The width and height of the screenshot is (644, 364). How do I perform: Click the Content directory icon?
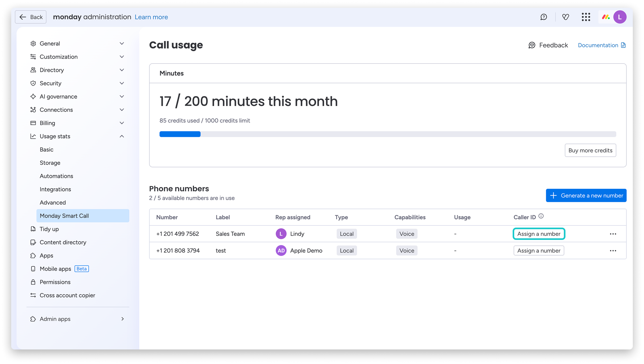pos(33,242)
